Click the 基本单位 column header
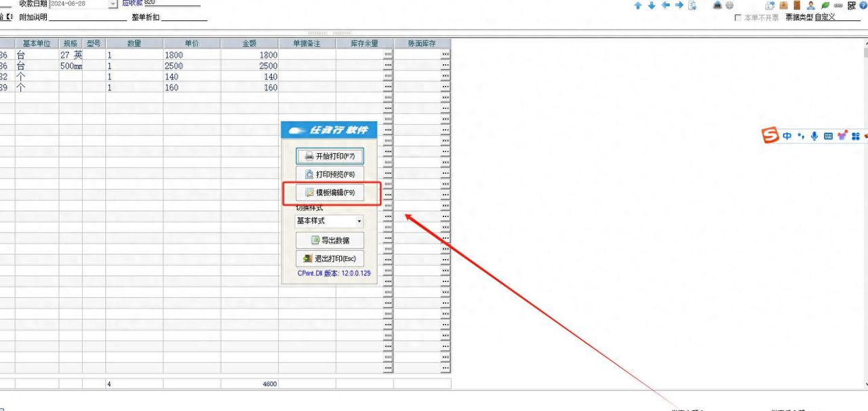This screenshot has height=411, width=868. (x=37, y=43)
